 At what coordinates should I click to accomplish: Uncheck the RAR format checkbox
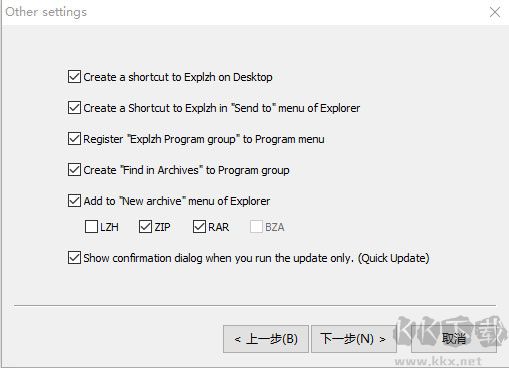pos(199,227)
